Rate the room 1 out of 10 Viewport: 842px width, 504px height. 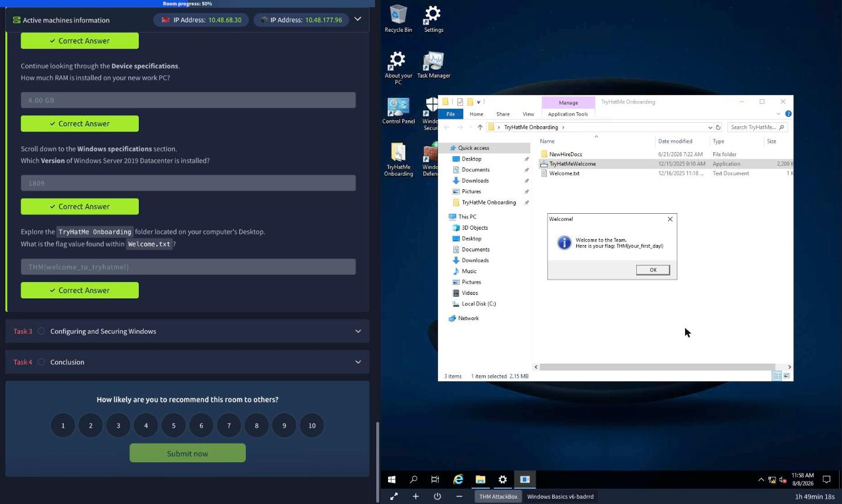63,425
